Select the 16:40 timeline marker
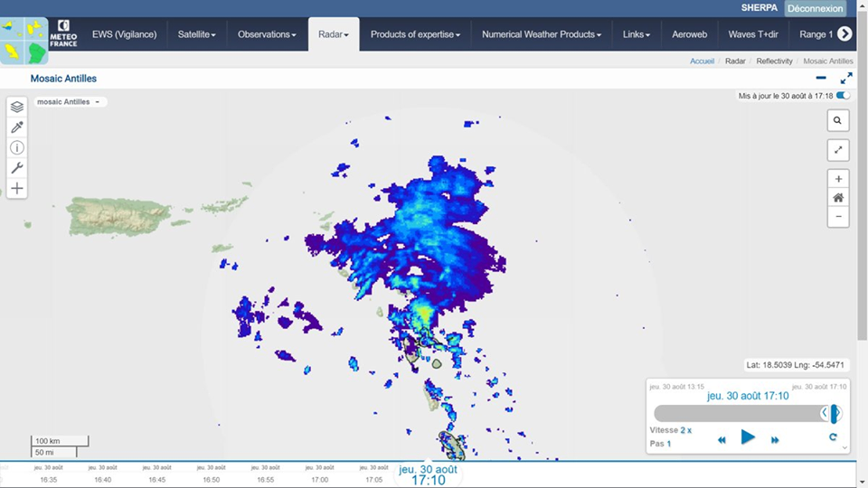 [x=102, y=474]
